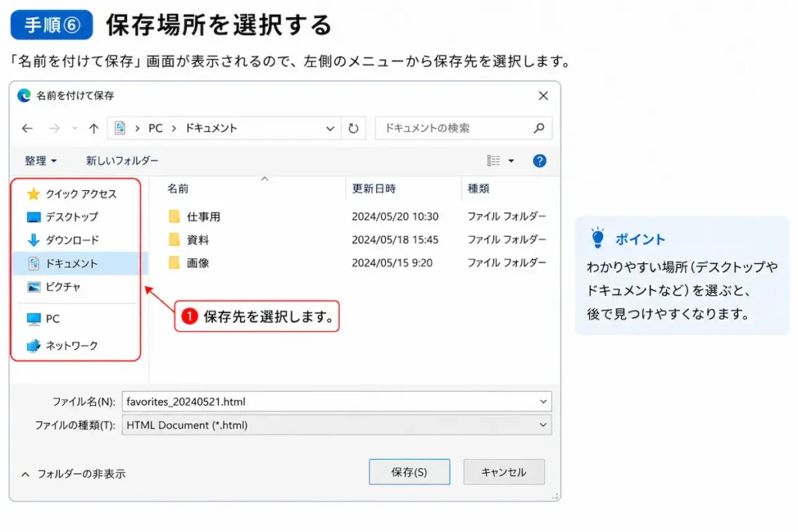Click the 画像 folder icon
The height and width of the screenshot is (532, 798).
[174, 263]
